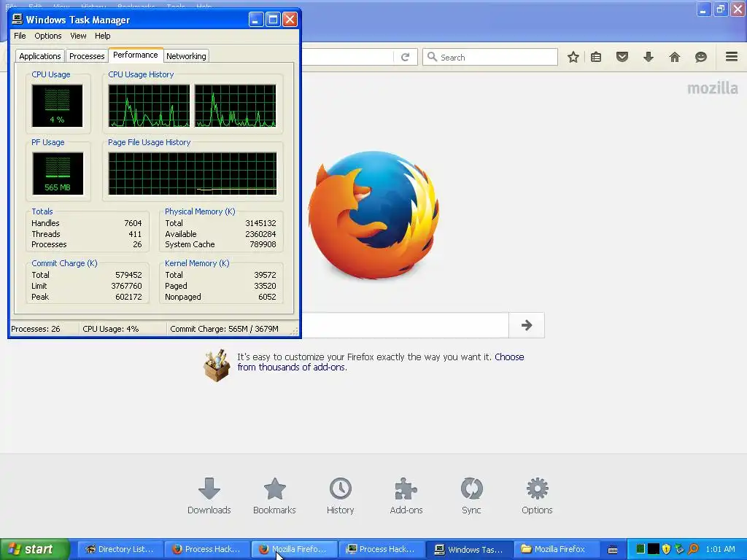The height and width of the screenshot is (560, 747).
Task: Click the Firefox address bar
Action: [x=348, y=57]
